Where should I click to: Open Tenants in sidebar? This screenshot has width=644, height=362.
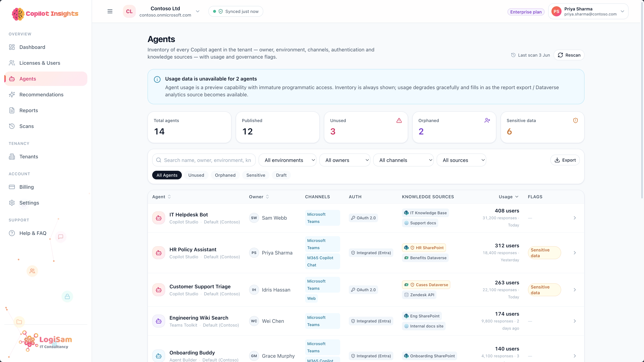[x=46, y=157]
